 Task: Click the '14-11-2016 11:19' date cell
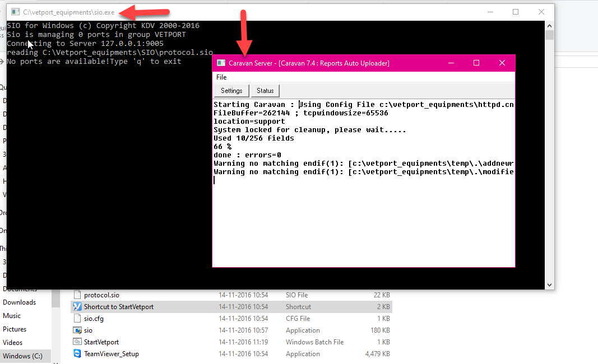pos(243,342)
